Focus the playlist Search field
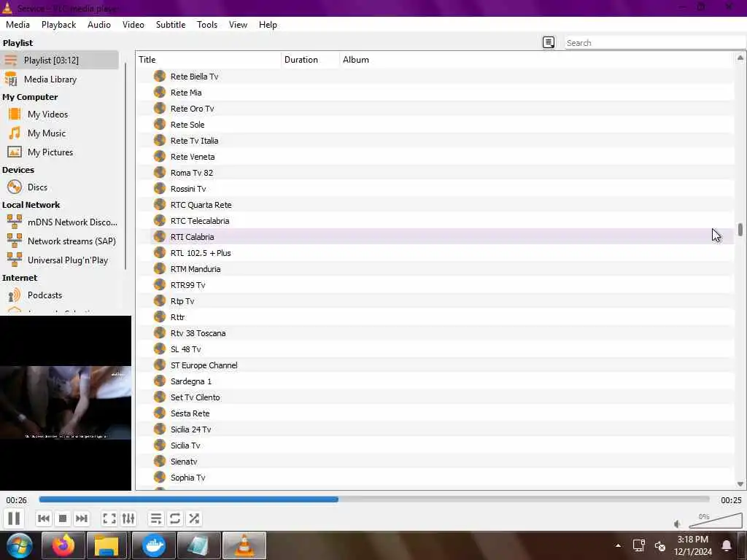This screenshot has height=560, width=747. [655, 43]
